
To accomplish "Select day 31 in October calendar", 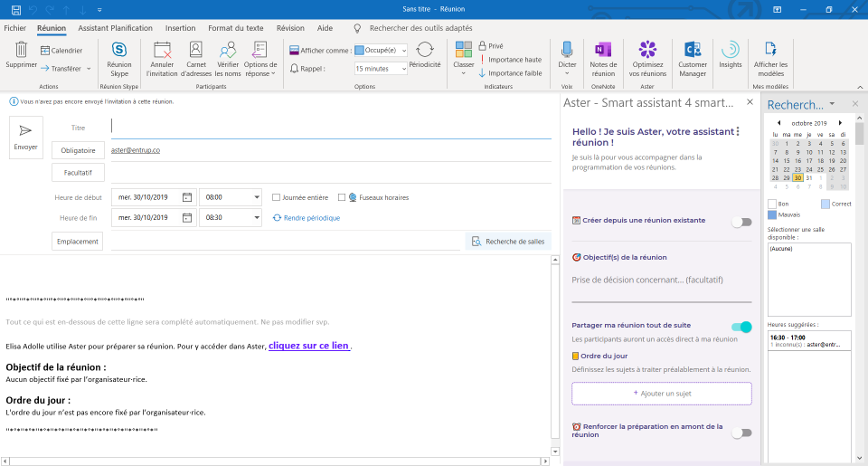I will [808, 178].
